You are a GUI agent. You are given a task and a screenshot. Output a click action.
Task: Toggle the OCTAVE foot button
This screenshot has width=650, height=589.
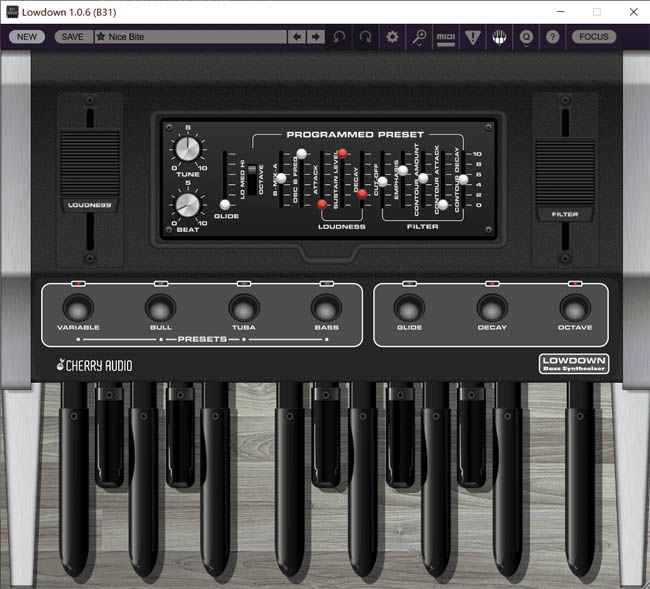(x=575, y=309)
